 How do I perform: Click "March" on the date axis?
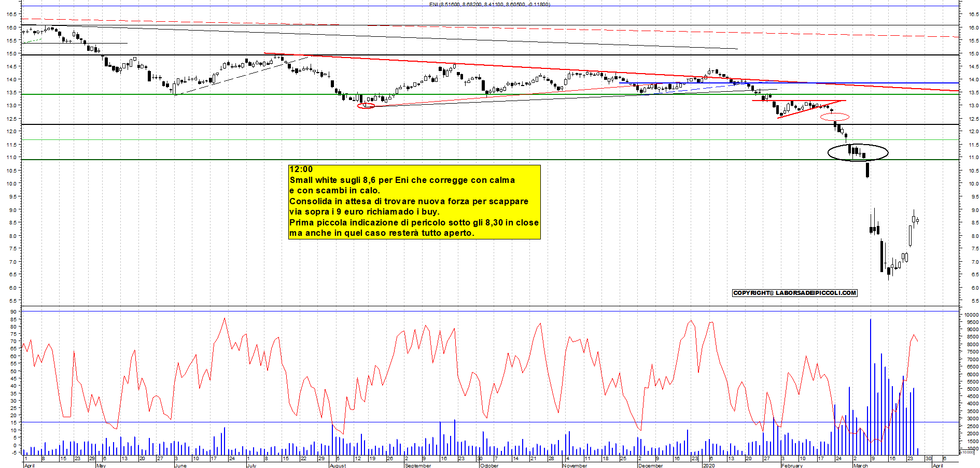860,465
